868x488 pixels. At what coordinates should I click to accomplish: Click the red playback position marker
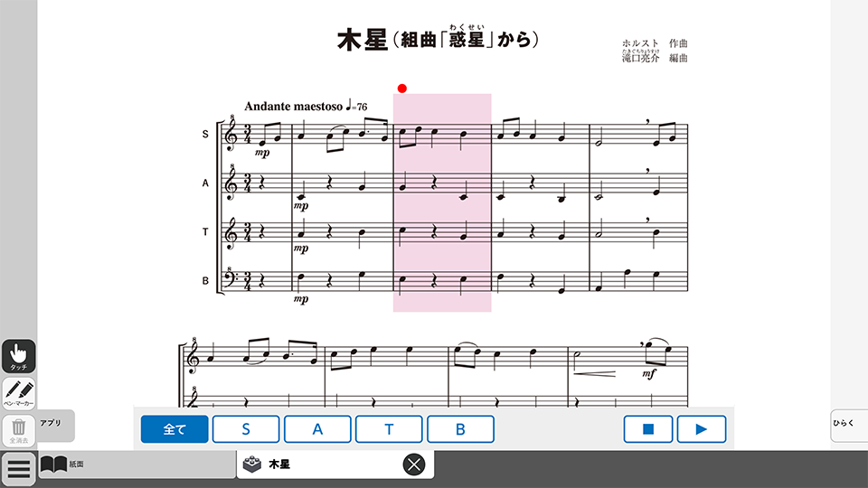tap(402, 89)
